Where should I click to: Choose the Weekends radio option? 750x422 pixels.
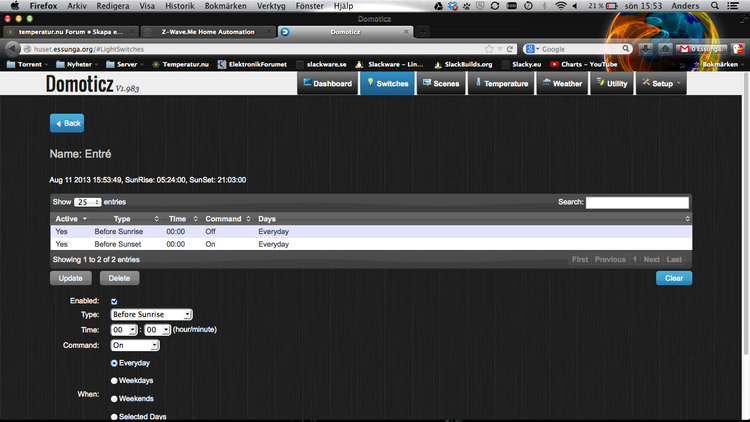(x=114, y=398)
